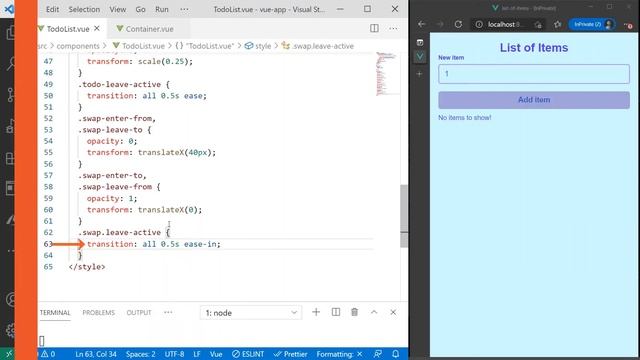Expand the style breadcrumb

point(263,46)
